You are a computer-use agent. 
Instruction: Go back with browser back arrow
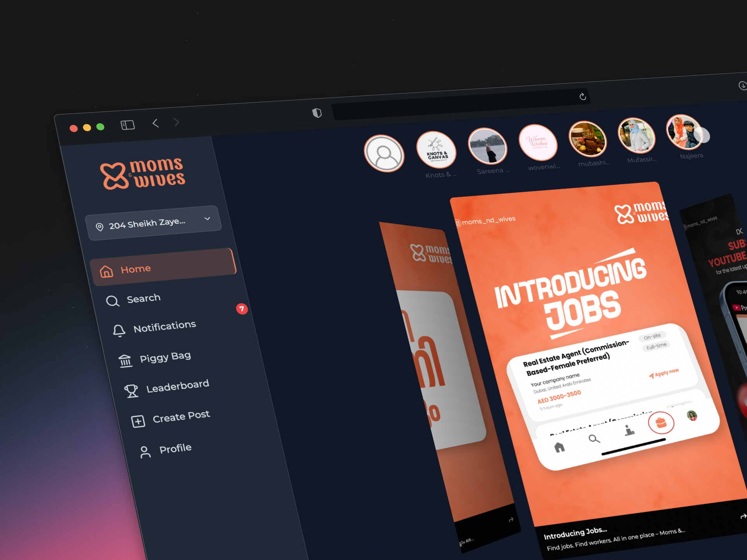pyautogui.click(x=156, y=123)
